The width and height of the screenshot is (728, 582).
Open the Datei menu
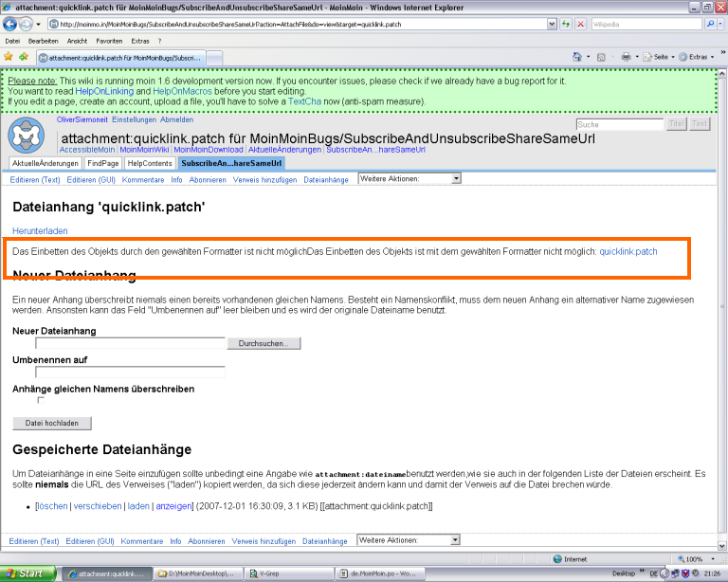coord(12,41)
